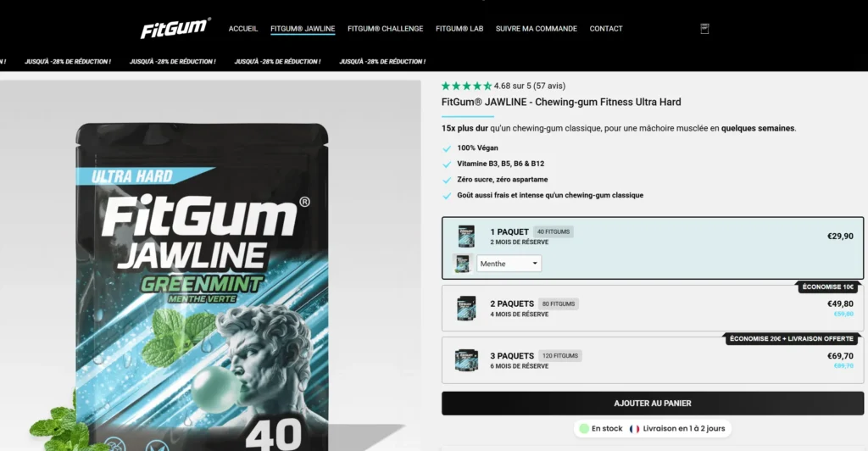Click the 2 mois de réserve label
Image resolution: width=868 pixels, height=451 pixels.
(x=520, y=242)
